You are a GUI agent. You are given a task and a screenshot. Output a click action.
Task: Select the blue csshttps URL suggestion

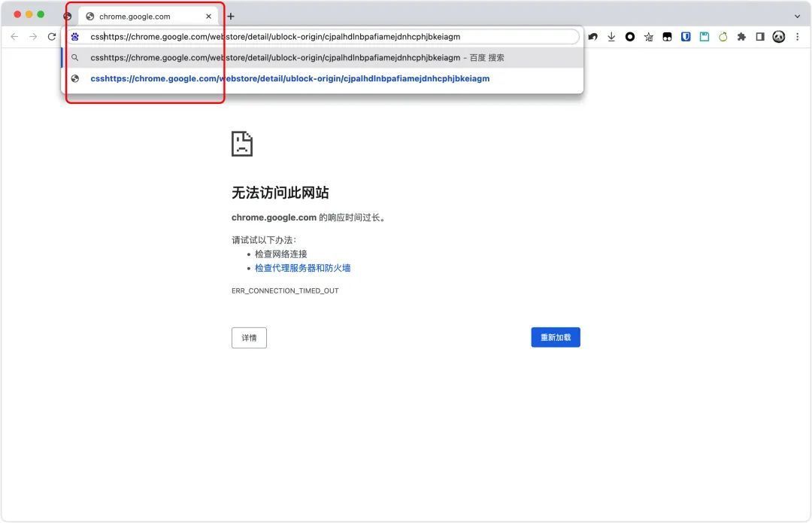point(290,79)
